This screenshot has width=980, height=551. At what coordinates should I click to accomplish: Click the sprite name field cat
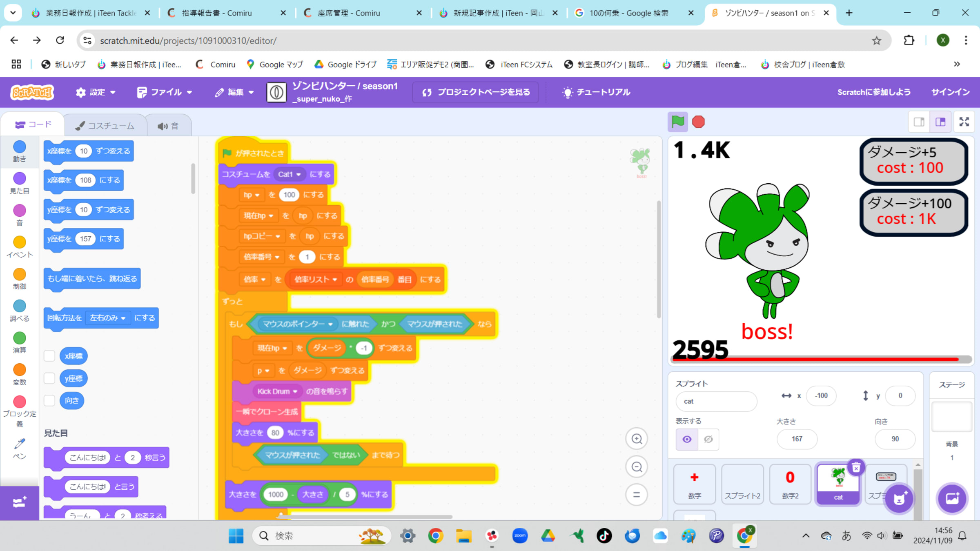click(x=716, y=401)
